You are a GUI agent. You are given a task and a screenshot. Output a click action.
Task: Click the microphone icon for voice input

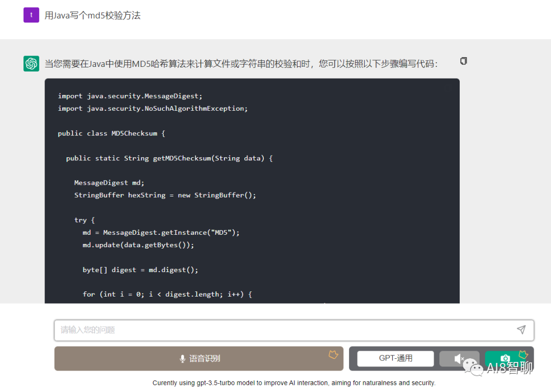pyautogui.click(x=183, y=359)
